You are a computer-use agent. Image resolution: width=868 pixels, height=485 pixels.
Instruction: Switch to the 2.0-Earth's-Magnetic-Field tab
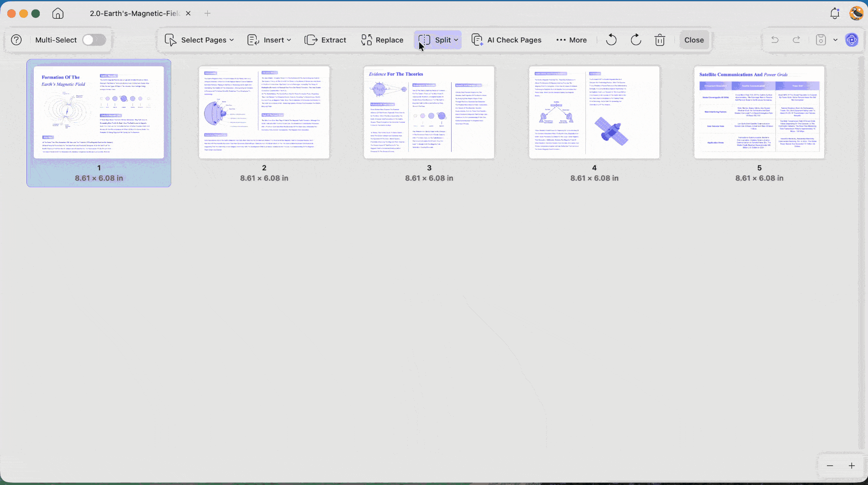(135, 14)
